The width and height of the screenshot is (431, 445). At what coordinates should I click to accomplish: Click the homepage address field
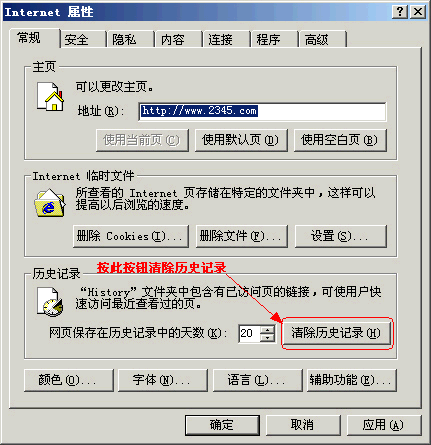click(262, 111)
